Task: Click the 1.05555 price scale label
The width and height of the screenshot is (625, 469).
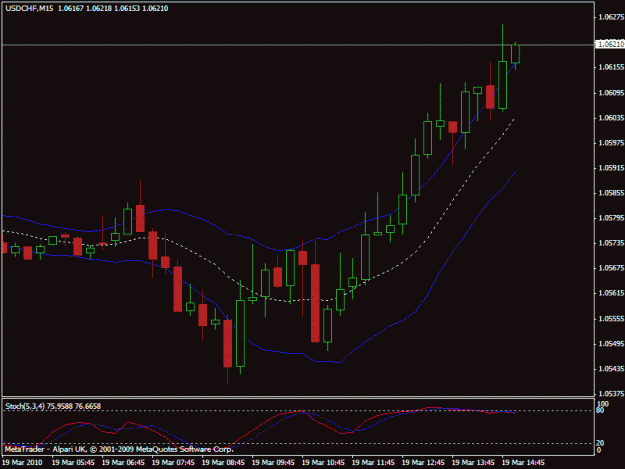Action: tap(611, 319)
